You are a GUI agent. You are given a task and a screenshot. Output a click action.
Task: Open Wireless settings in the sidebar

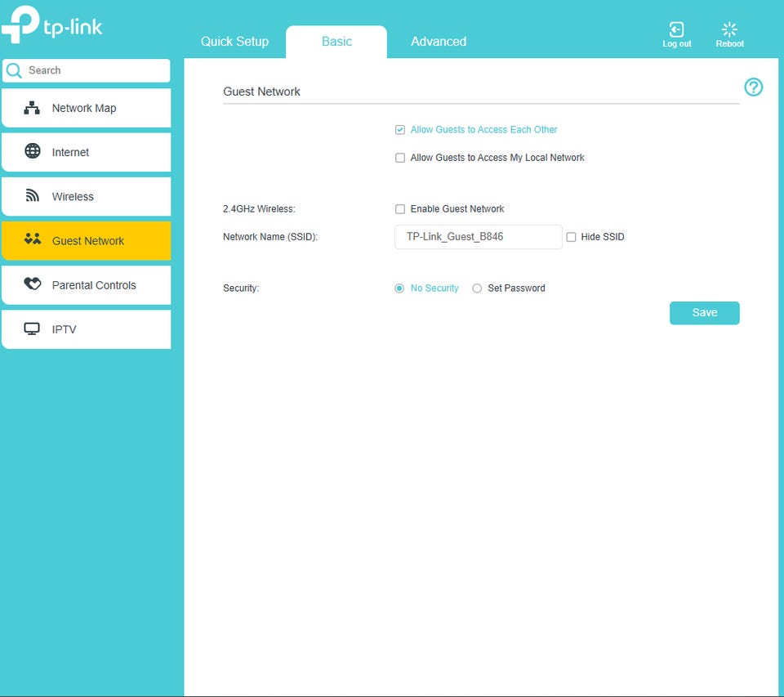tap(86, 197)
